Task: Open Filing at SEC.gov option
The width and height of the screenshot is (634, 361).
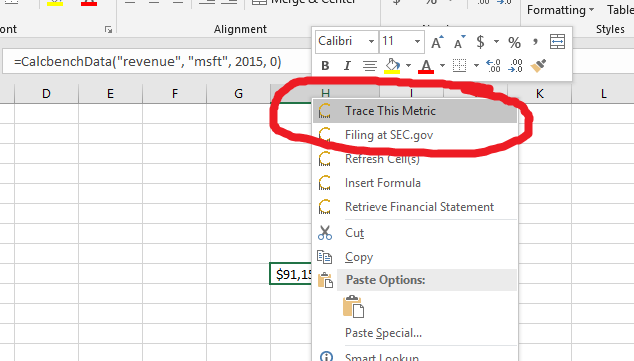Action: click(x=415, y=135)
